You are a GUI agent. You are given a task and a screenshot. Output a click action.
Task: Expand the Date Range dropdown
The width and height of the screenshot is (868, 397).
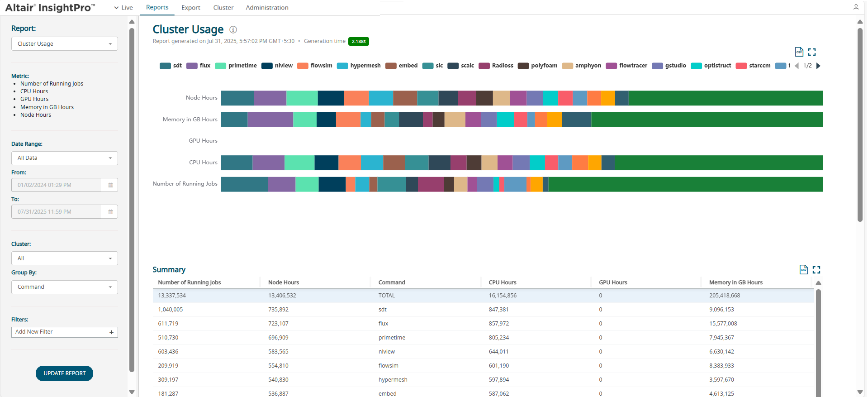pos(65,158)
